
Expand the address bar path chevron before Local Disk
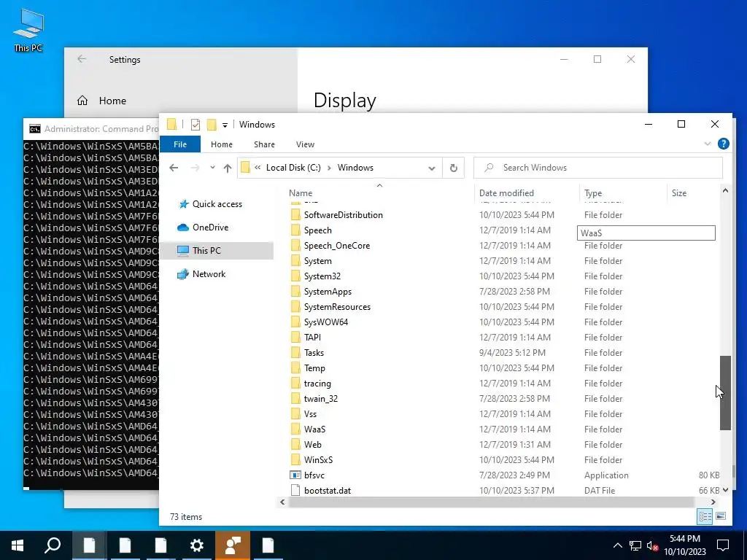(x=258, y=168)
